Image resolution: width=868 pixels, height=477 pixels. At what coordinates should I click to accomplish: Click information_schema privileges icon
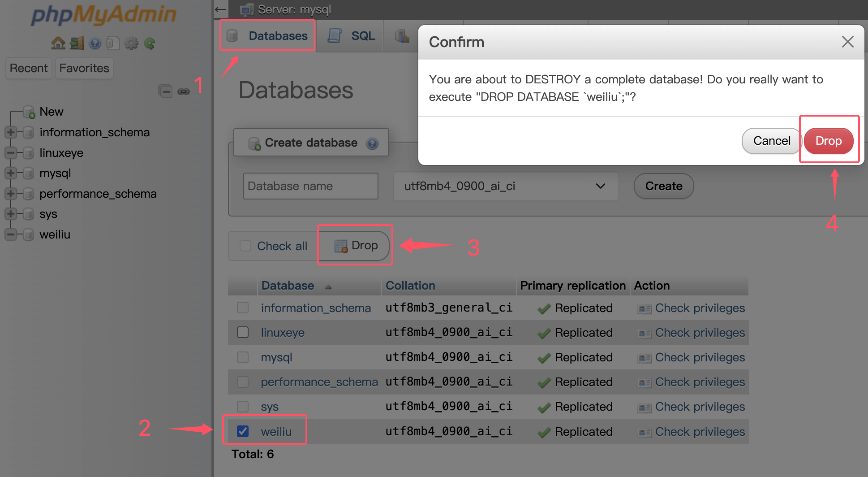645,309
